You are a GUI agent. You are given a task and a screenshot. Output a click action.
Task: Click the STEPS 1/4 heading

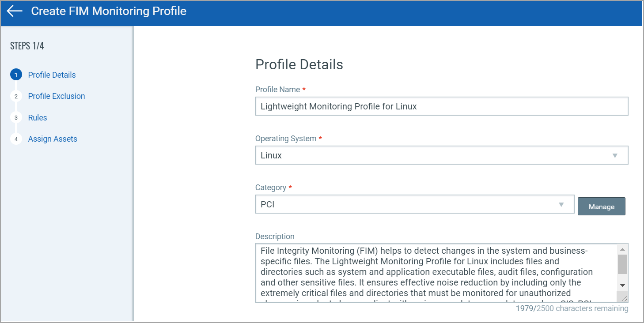[27, 46]
